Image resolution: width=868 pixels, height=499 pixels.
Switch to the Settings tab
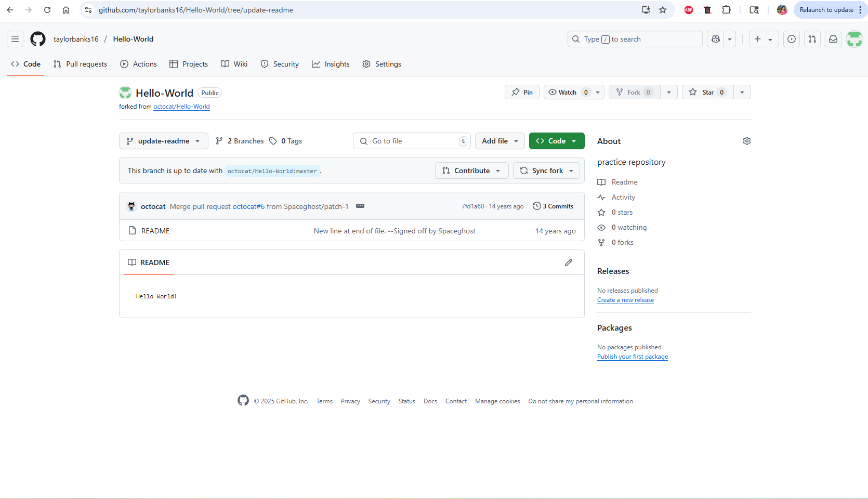(x=382, y=64)
